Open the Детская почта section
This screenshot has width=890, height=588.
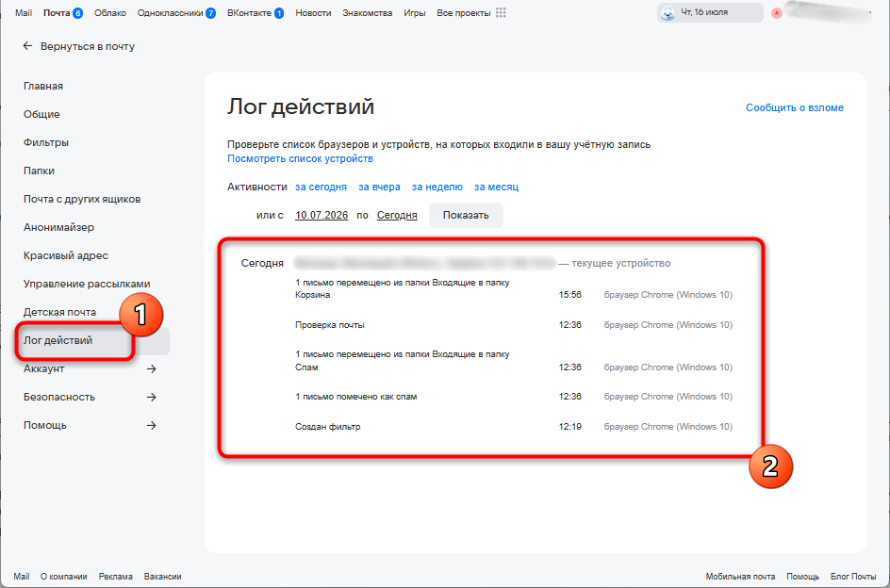coord(59,312)
